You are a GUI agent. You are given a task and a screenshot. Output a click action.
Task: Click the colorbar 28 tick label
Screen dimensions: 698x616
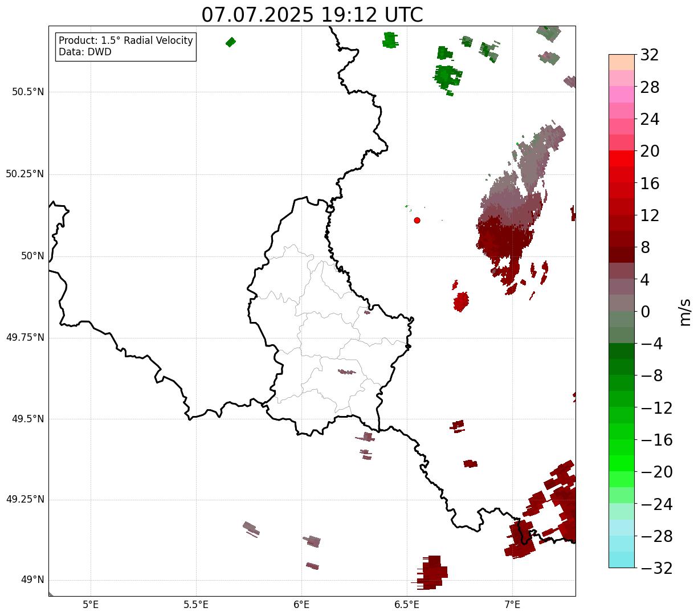pyautogui.click(x=650, y=87)
